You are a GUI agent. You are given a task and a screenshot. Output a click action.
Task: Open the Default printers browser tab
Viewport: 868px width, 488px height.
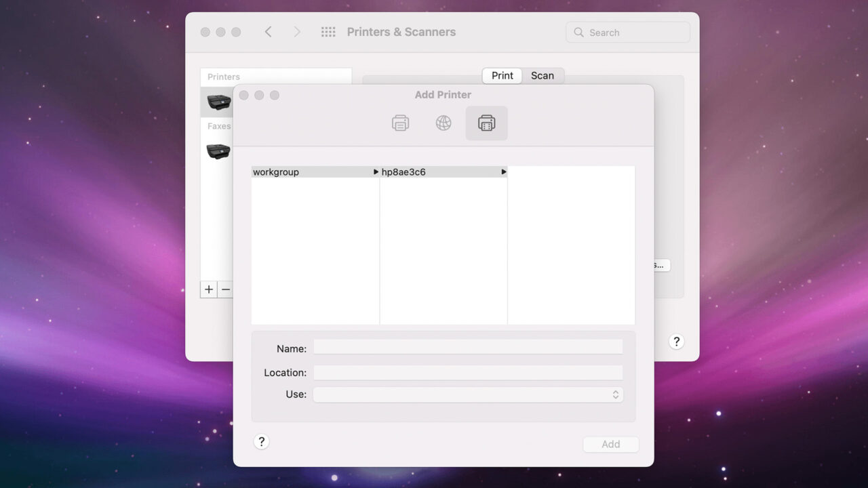point(400,123)
